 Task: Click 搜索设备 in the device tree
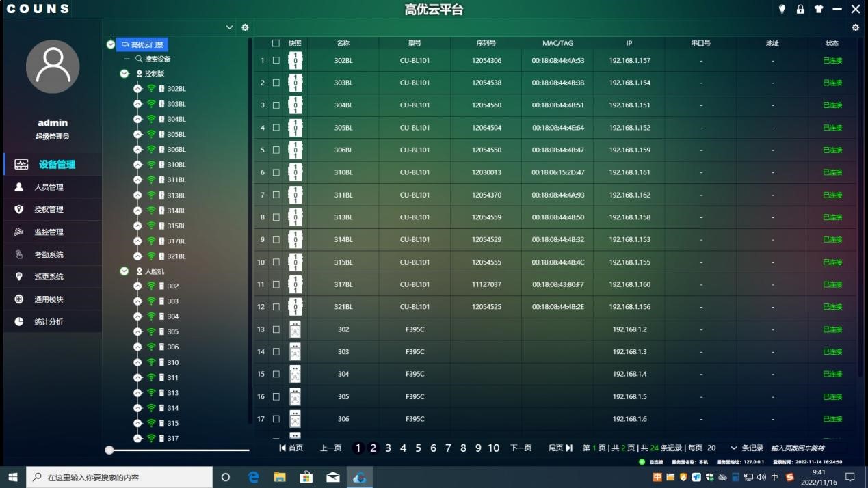[x=157, y=59]
